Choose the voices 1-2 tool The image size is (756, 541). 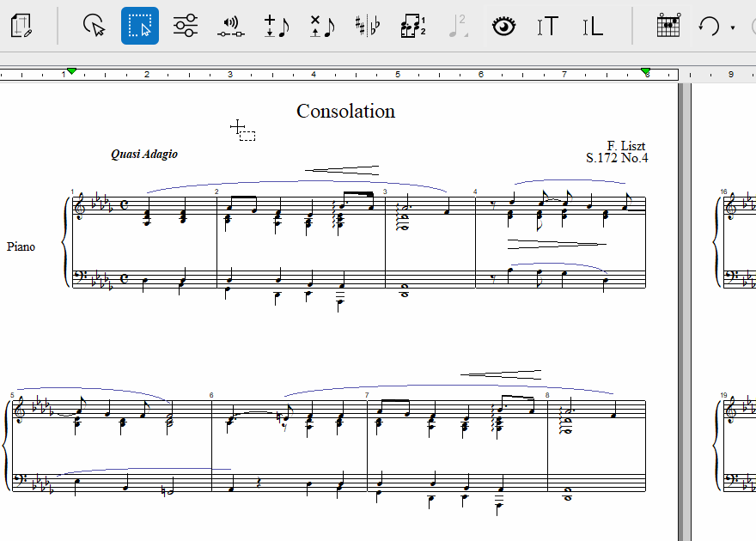(412, 26)
